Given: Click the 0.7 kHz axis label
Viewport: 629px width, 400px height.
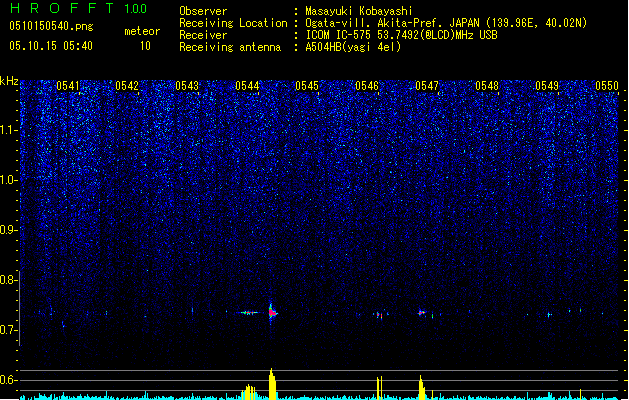Looking at the screenshot, I should (x=8, y=330).
